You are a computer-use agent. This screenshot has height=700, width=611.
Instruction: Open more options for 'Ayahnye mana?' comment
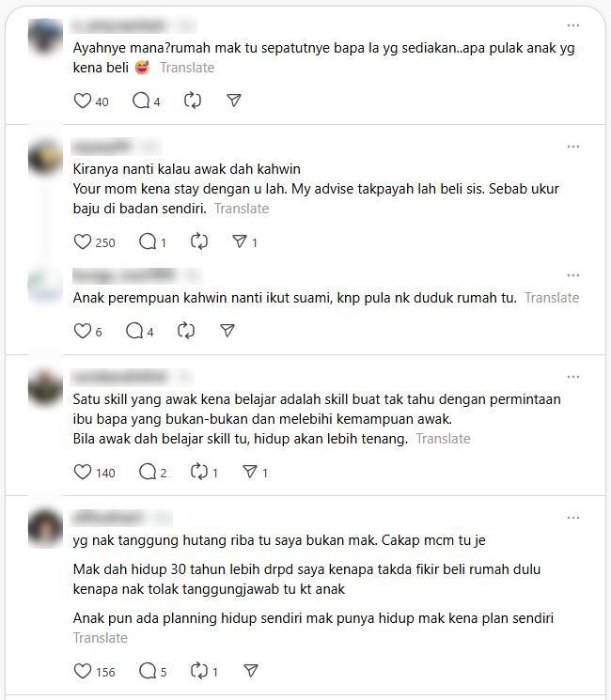573,25
